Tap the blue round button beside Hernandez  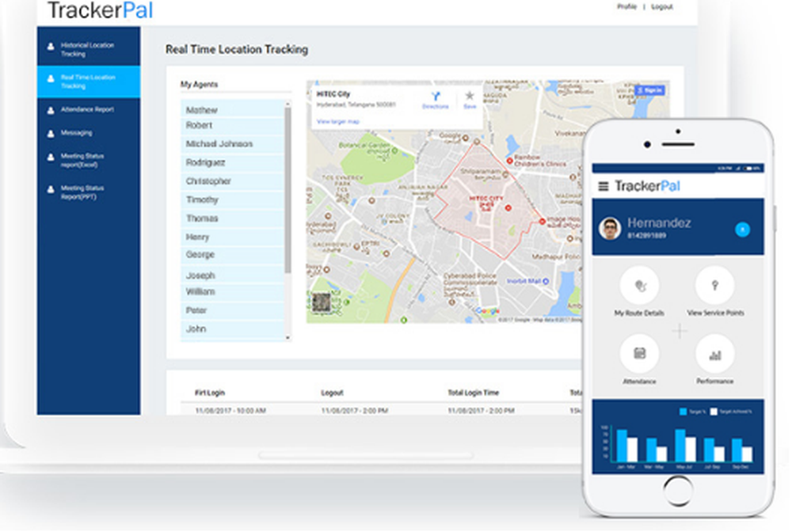tap(743, 230)
